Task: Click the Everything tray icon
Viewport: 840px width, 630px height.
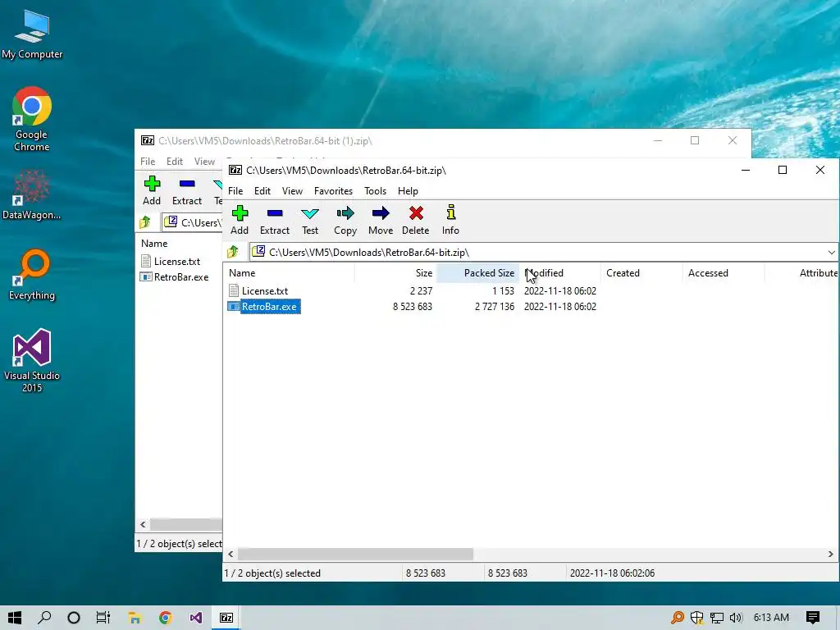Action: click(x=677, y=618)
